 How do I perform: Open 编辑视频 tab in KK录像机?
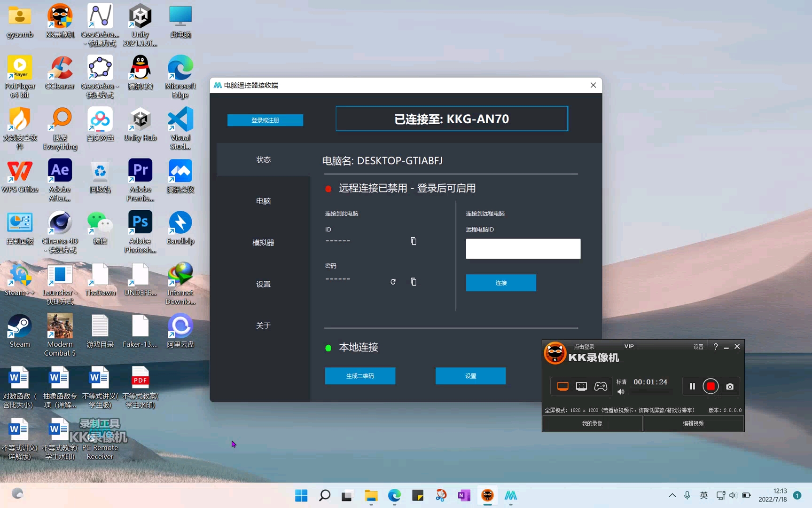694,423
